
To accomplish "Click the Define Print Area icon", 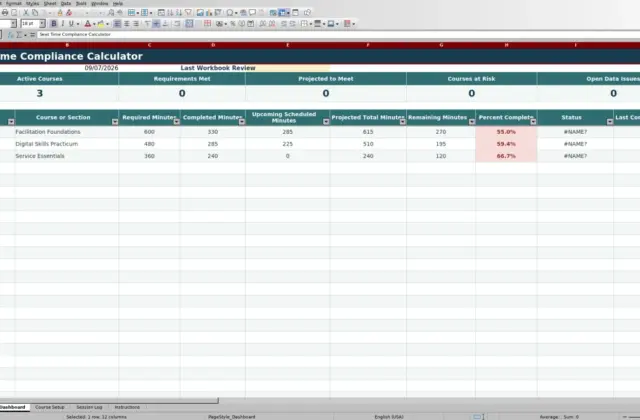I will tap(273, 13).
